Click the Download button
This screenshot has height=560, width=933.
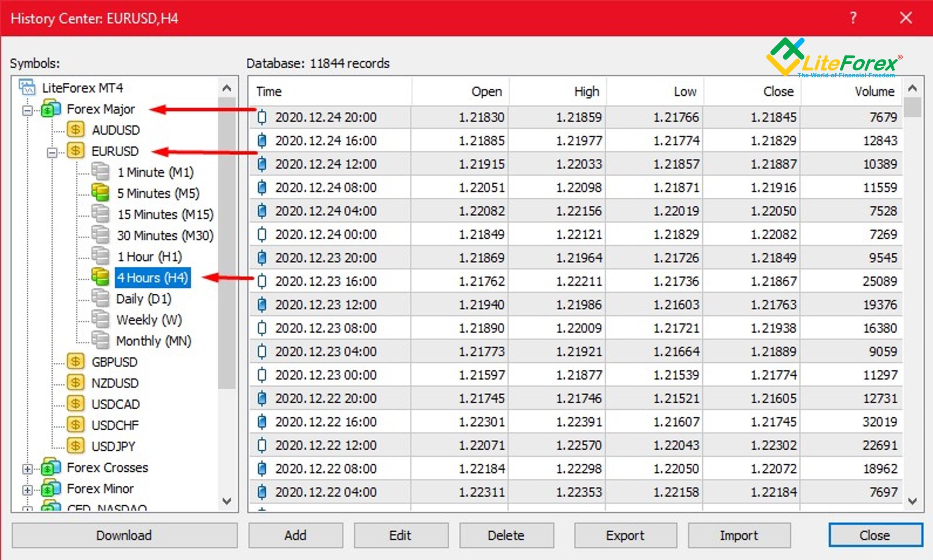tap(124, 535)
